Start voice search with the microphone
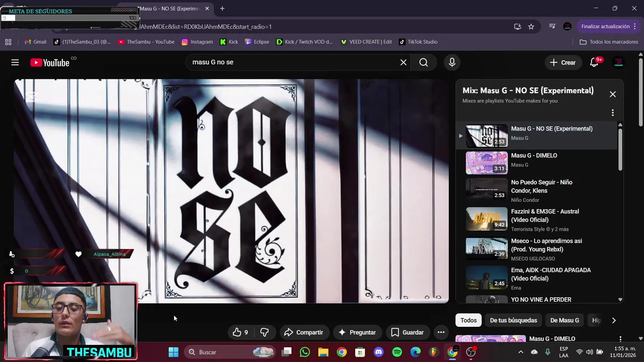Screen dimensions: 644x362 pos(452,62)
